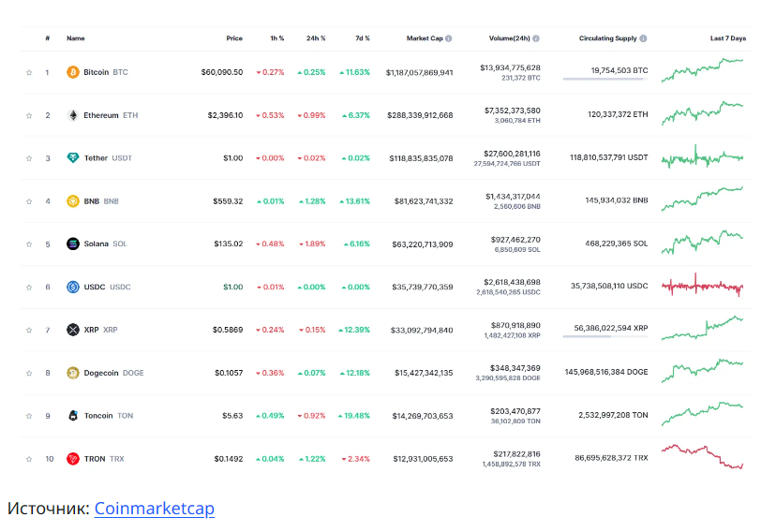Viewport: 761px width, 532px height.
Task: Open Tether 7-day sparkline chart
Action: click(x=702, y=156)
